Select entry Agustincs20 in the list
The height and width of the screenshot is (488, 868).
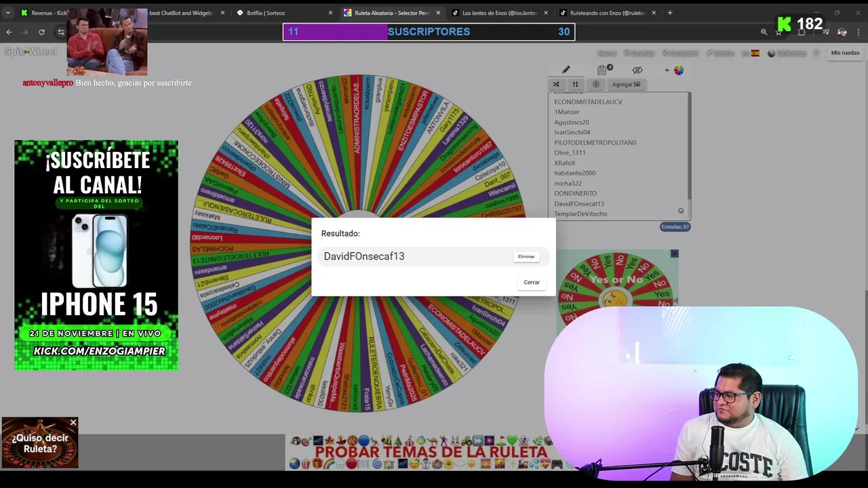[572, 122]
